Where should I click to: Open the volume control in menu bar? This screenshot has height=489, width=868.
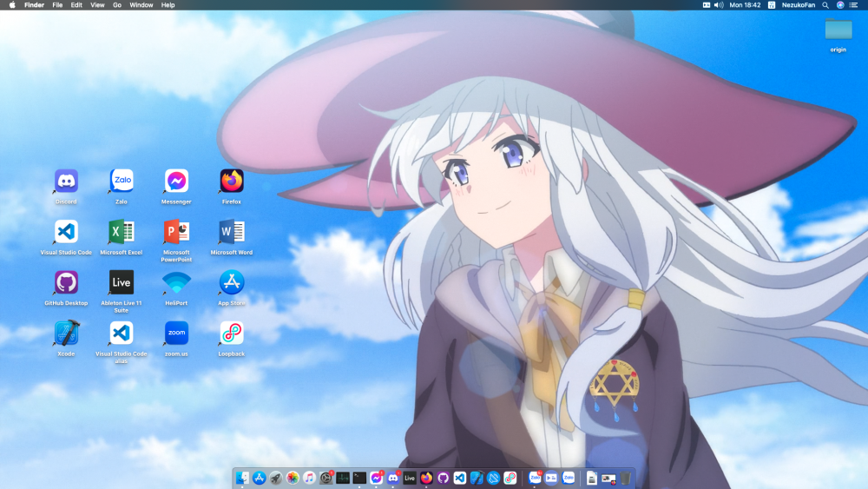click(719, 5)
